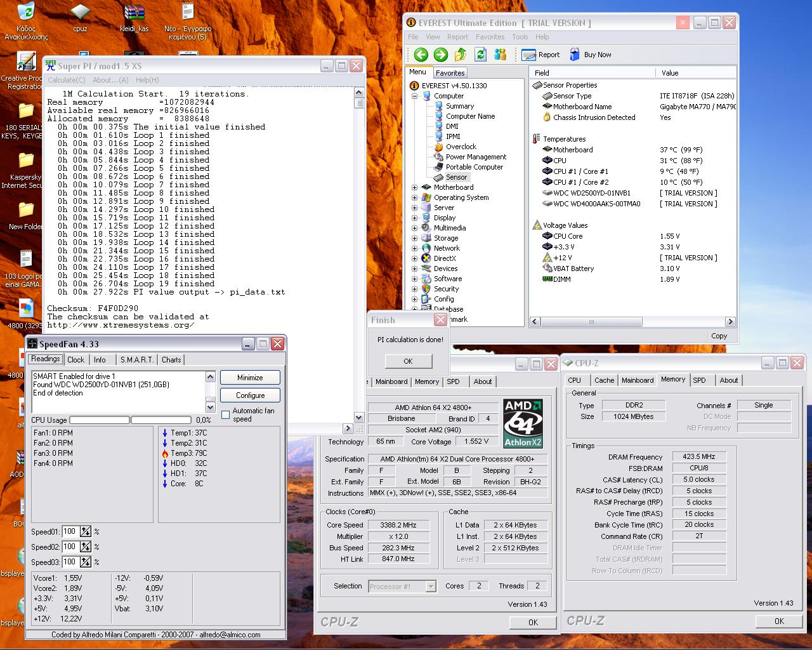Screen dimensions: 812x650
Task: Click EVEREST green Back arrow icon
Action: tap(421, 55)
